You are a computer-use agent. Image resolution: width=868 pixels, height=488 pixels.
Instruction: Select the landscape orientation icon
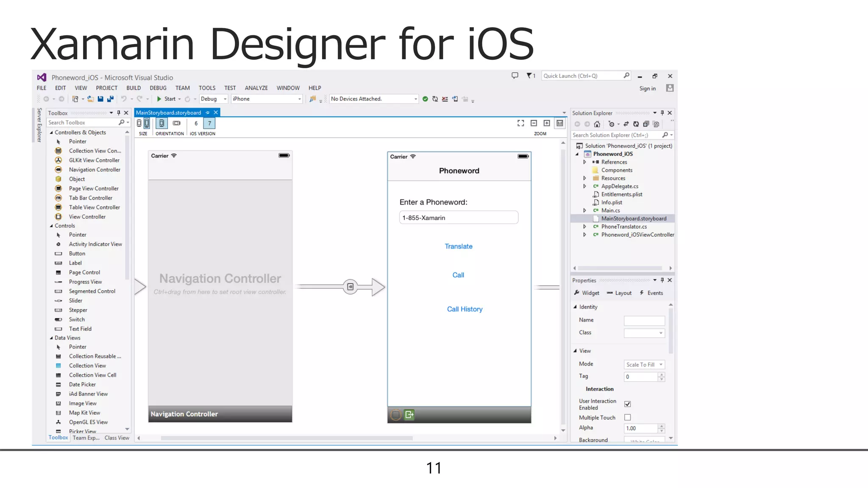click(x=177, y=123)
